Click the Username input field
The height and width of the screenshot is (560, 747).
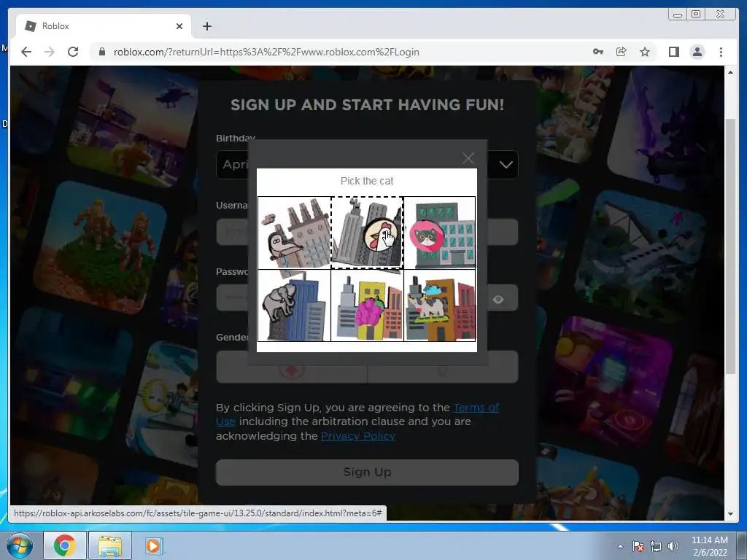(367, 233)
